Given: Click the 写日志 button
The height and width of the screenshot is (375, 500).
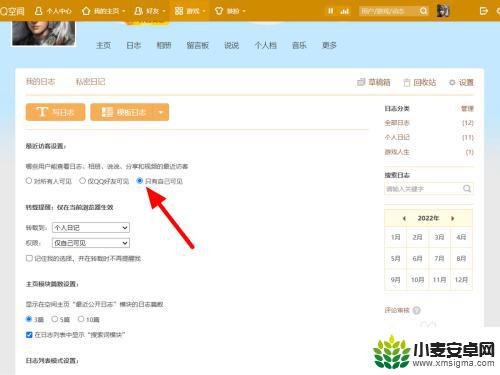Looking at the screenshot, I should point(55,112).
